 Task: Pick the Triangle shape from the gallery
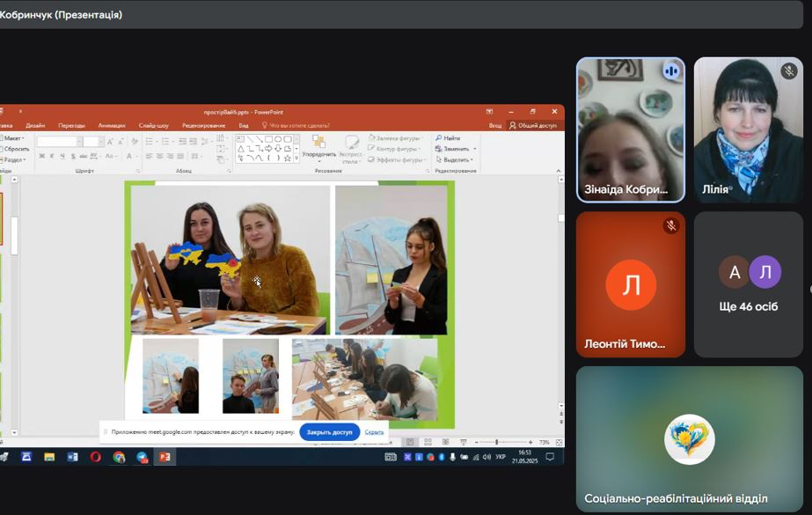point(240,149)
